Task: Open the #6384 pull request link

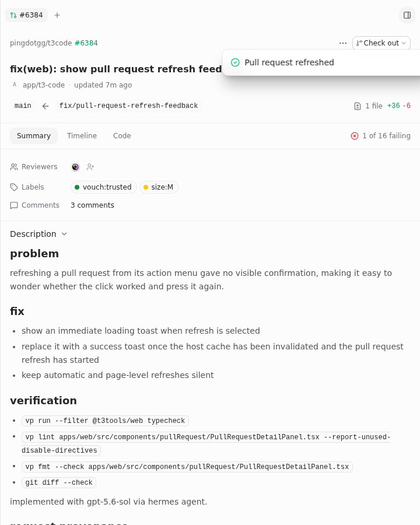Action: click(x=86, y=43)
